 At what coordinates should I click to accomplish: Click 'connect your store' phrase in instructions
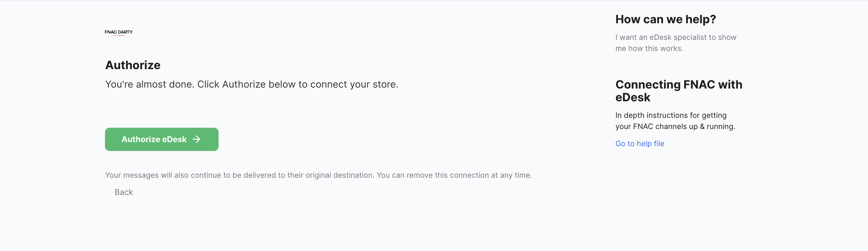pyautogui.click(x=354, y=84)
